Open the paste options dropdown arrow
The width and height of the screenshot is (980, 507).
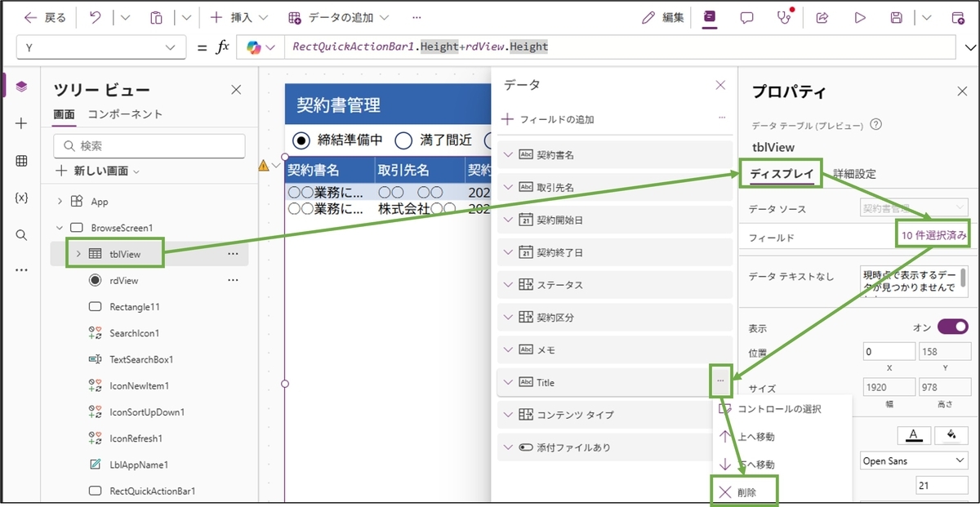pos(186,17)
